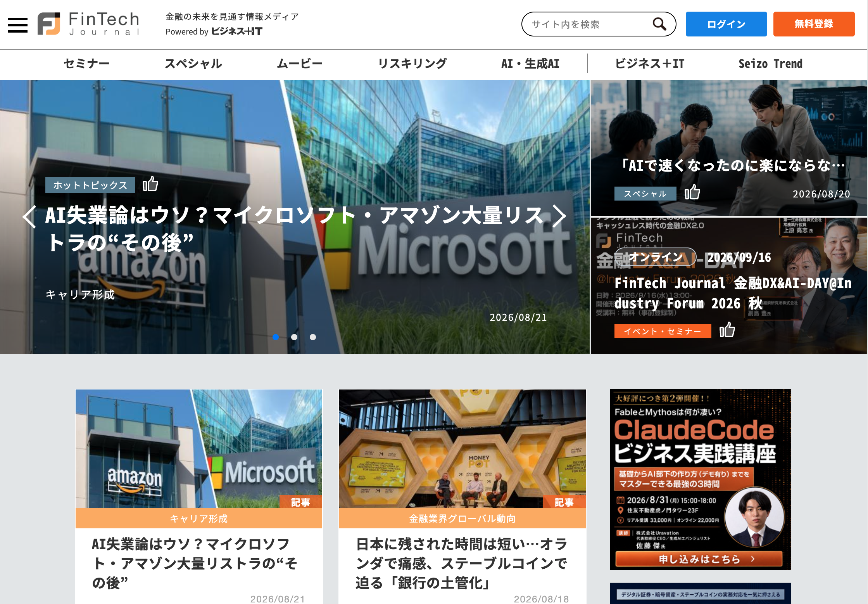Screen dimensions: 868x604
Task: Open article 日本に残された時間は短い
Action: (x=461, y=563)
